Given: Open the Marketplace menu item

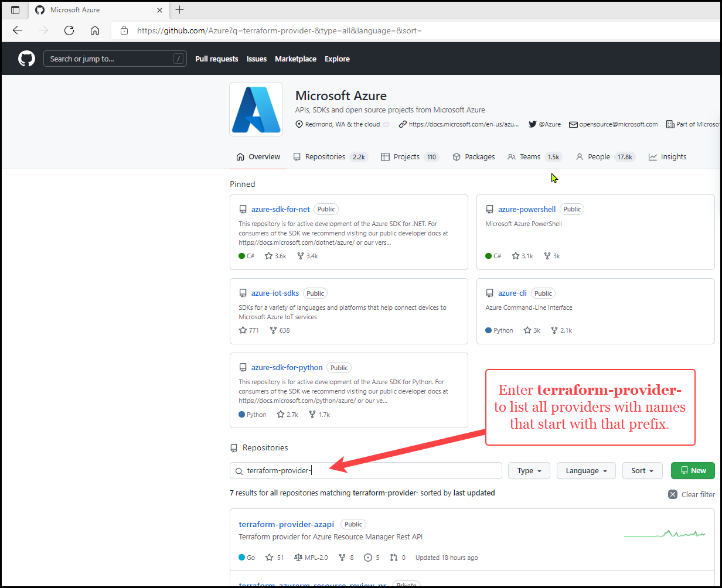Looking at the screenshot, I should [295, 59].
